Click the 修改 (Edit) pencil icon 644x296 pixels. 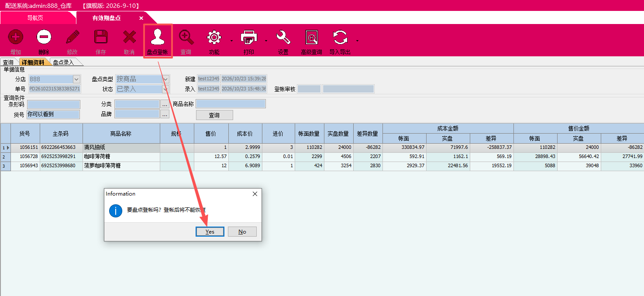click(x=72, y=37)
